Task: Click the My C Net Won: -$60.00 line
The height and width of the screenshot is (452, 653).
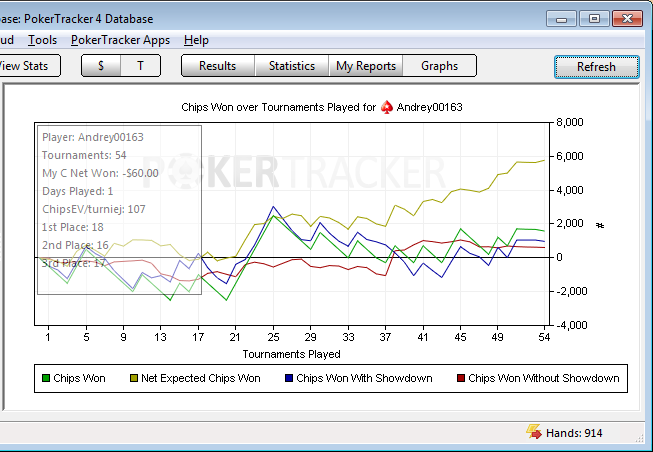Action: [x=100, y=173]
